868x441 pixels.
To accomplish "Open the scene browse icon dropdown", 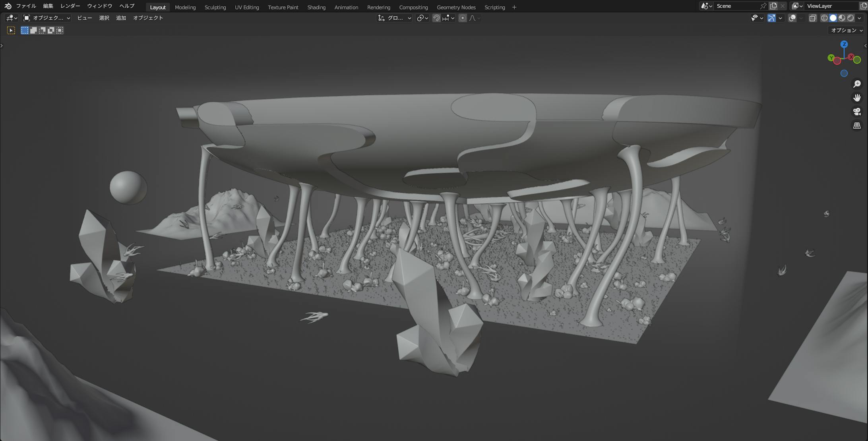I will 706,6.
